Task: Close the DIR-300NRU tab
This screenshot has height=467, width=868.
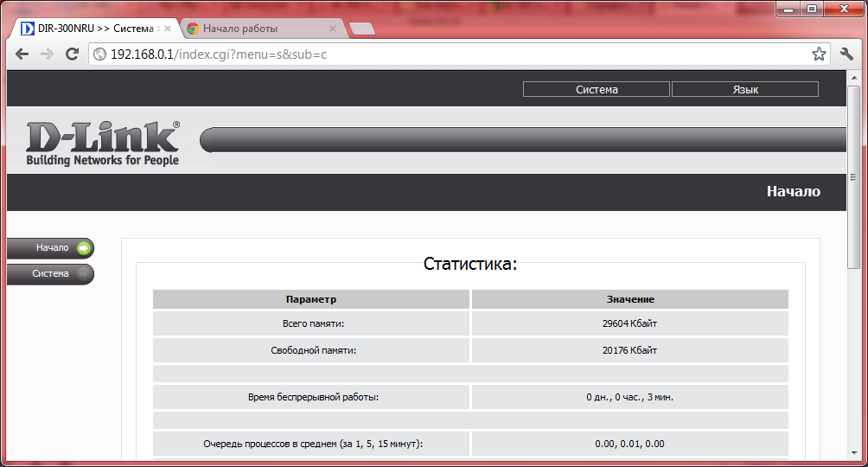Action: tap(168, 29)
